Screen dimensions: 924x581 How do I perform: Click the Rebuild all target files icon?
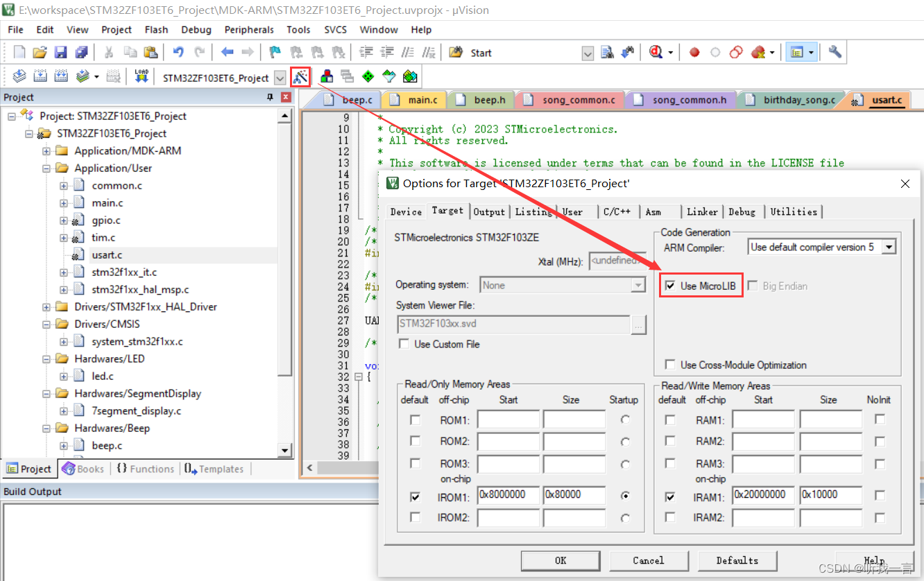click(x=61, y=77)
